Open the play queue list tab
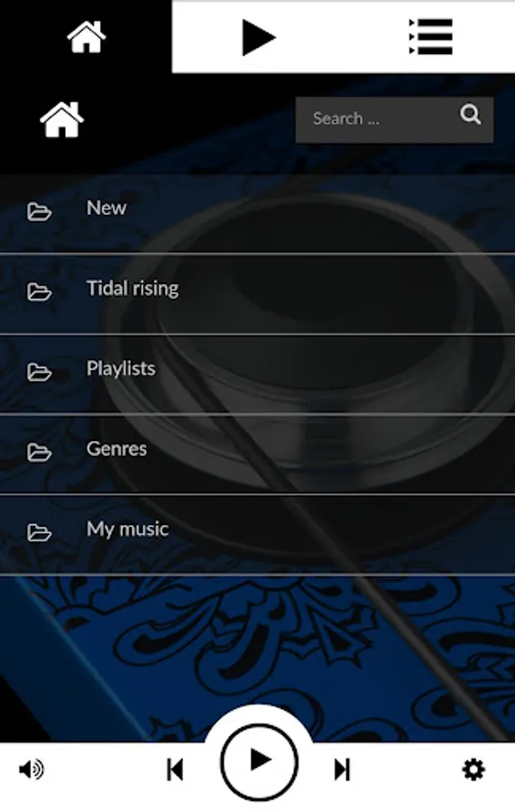The image size is (515, 812). [430, 37]
